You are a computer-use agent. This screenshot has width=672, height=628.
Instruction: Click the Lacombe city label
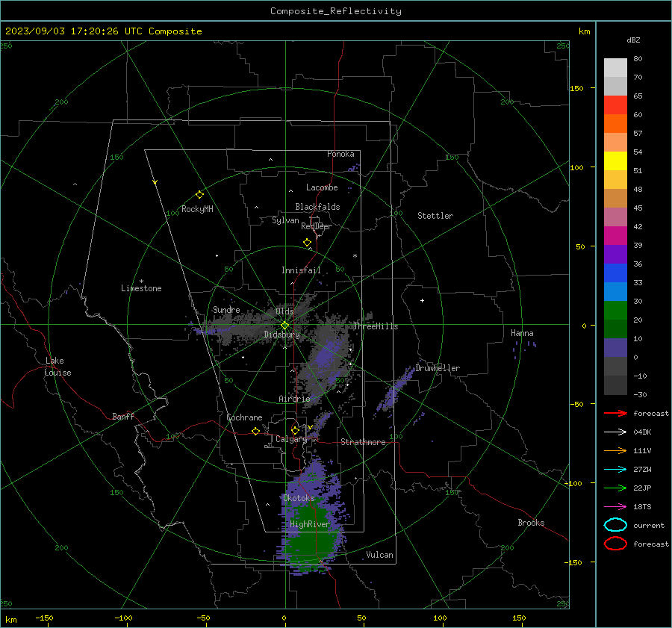click(x=322, y=187)
